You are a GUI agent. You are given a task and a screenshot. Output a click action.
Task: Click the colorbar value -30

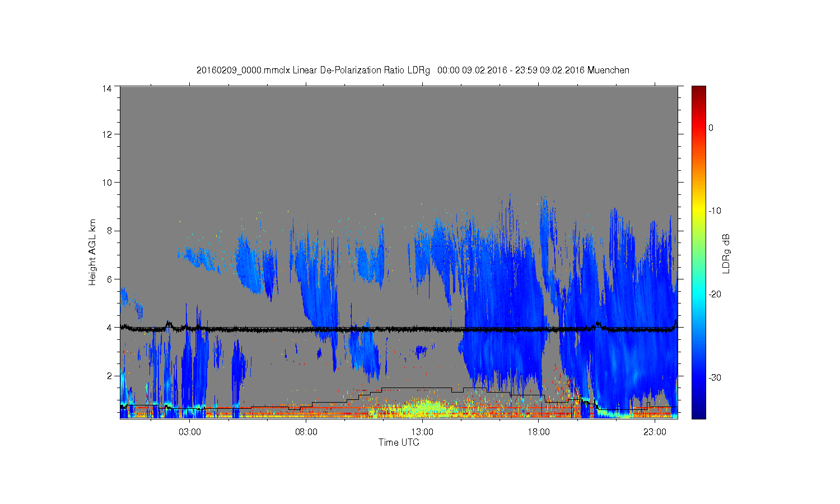[715, 378]
